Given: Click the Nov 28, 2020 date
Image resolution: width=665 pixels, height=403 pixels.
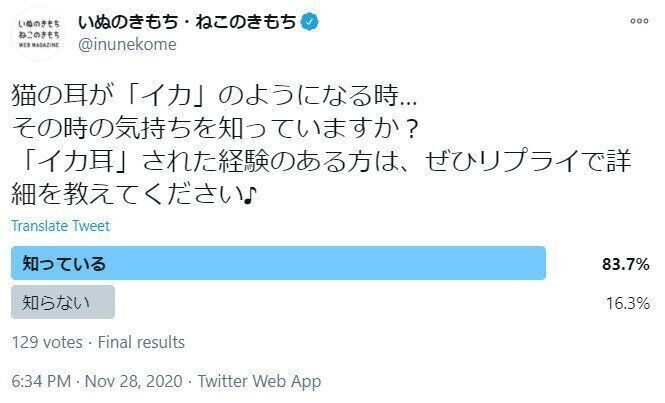Looking at the screenshot, I should (x=134, y=381).
